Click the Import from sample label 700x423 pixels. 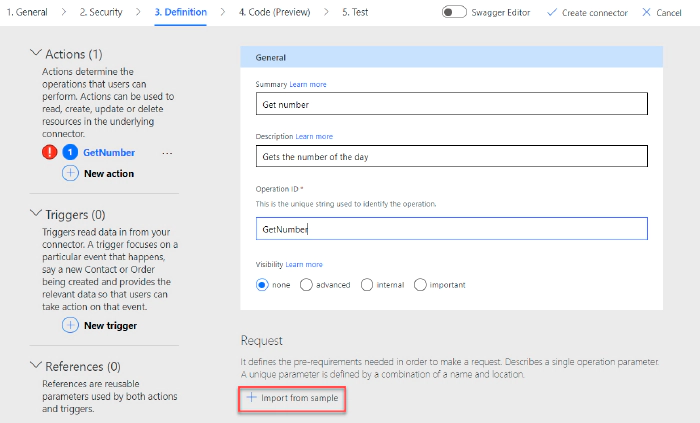click(x=300, y=398)
